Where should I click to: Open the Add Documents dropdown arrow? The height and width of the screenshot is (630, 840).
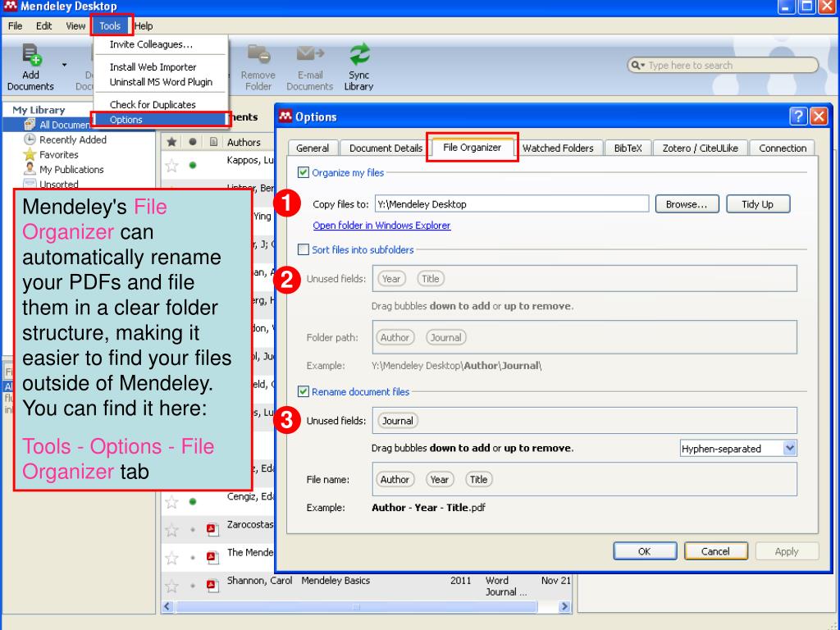[64, 66]
